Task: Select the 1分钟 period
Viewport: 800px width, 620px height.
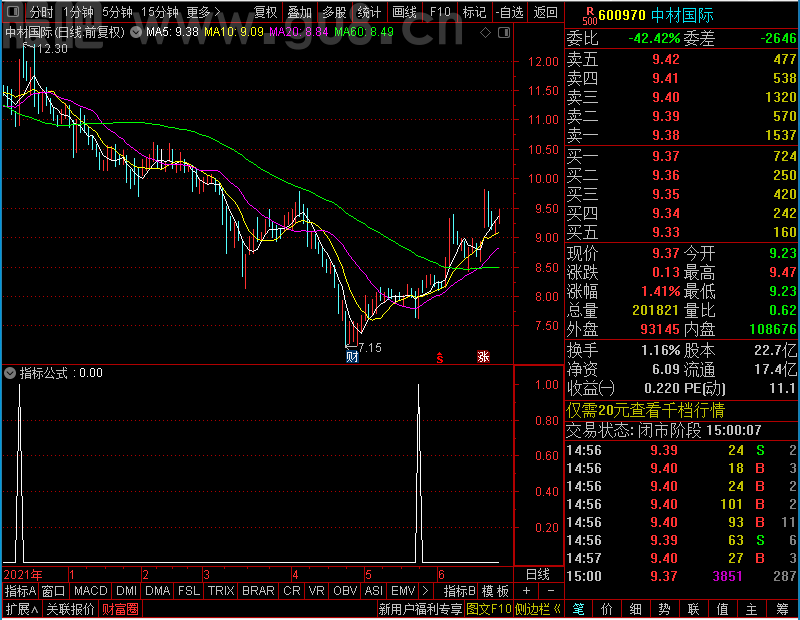Action: (x=78, y=12)
